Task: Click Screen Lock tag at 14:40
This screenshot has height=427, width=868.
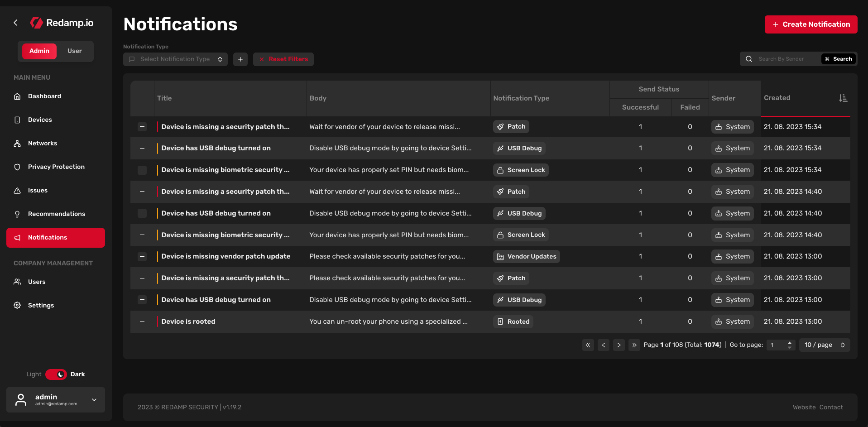Action: pyautogui.click(x=521, y=235)
